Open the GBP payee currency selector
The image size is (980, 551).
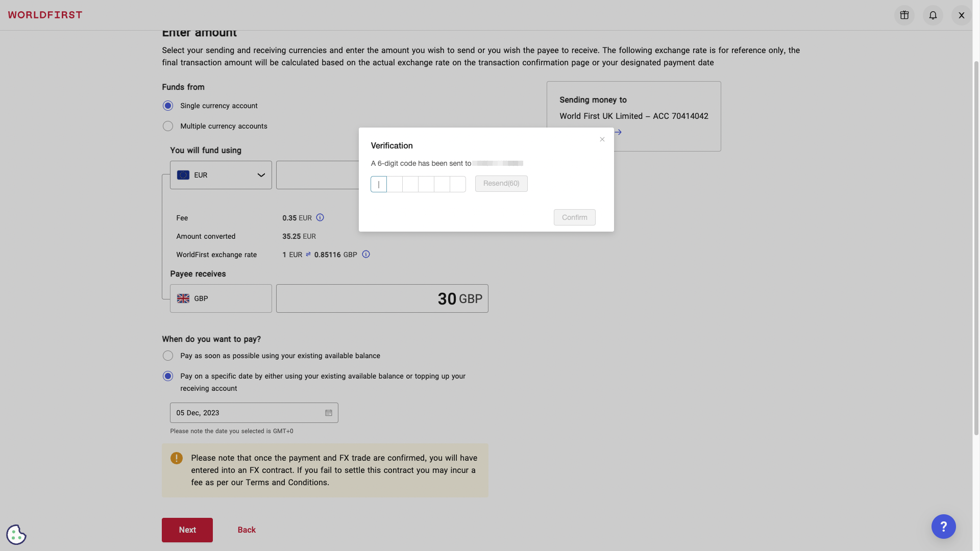pos(220,298)
